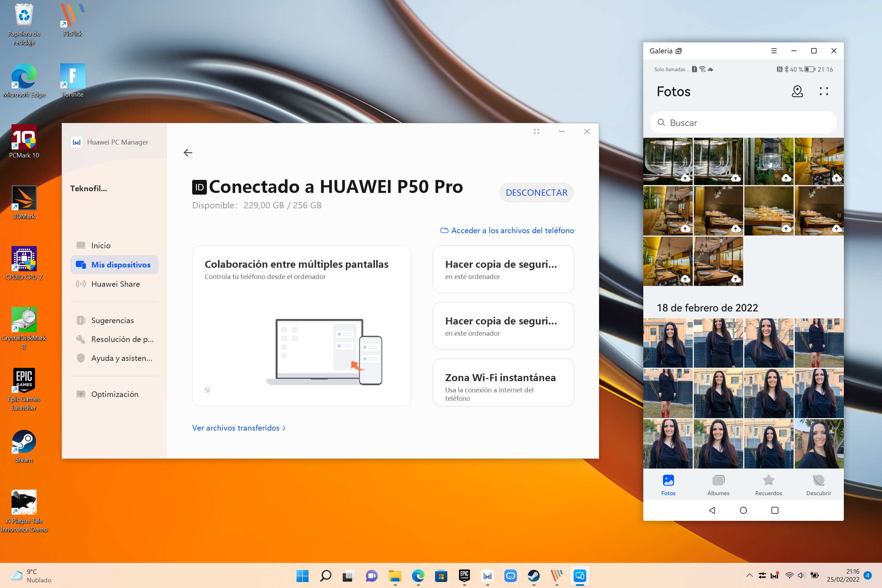882x588 pixels.
Task: Open Papelera de reciclaje desktop icon
Action: click(x=24, y=25)
